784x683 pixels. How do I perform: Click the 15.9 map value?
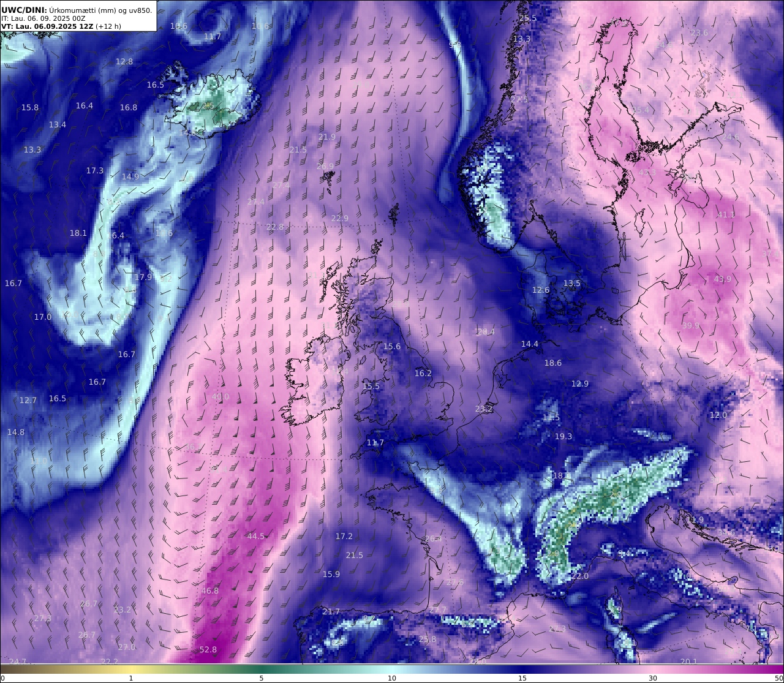pyautogui.click(x=331, y=574)
